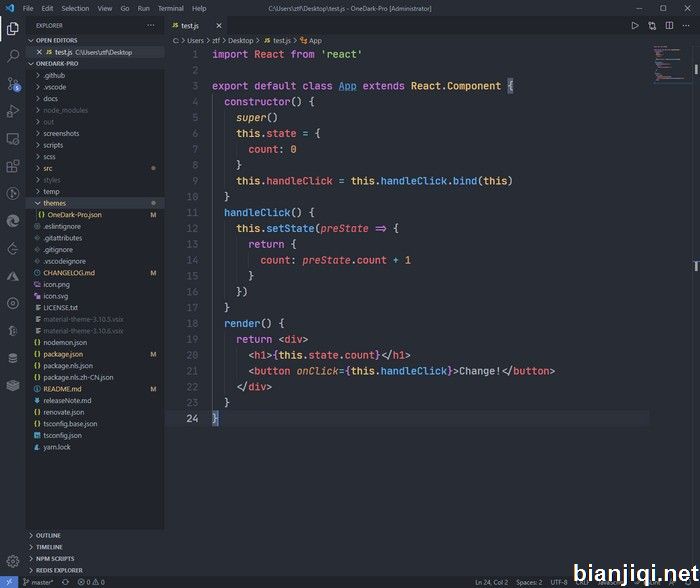Open the Selection menu
This screenshot has height=588, width=700.
[x=75, y=8]
